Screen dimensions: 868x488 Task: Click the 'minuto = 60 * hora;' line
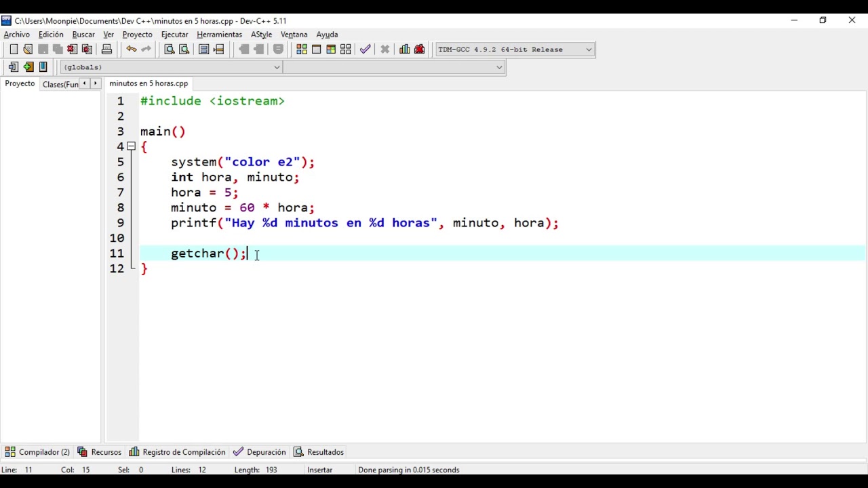[x=243, y=207]
